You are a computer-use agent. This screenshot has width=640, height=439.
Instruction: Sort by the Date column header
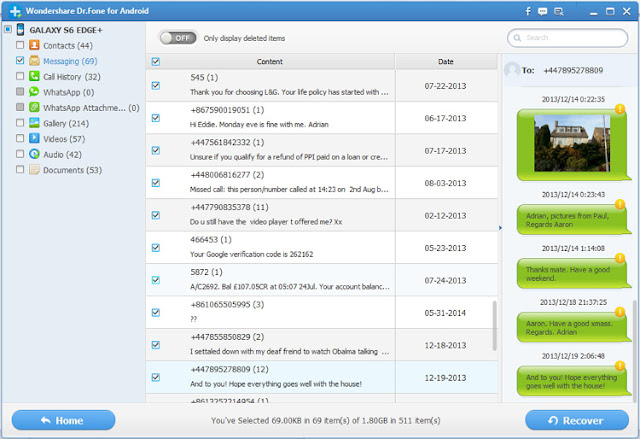446,62
